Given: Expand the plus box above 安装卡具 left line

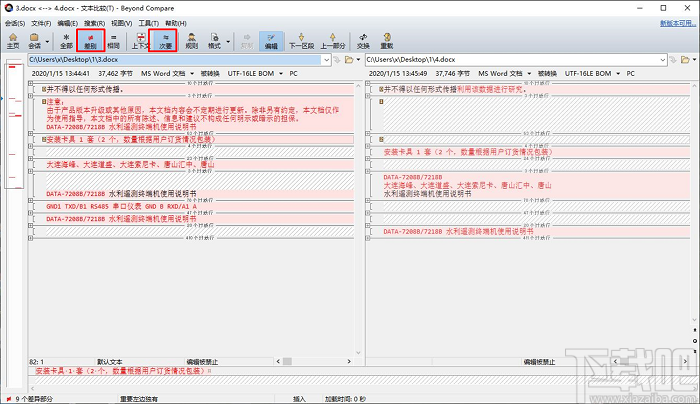Looking at the screenshot, I should (x=30, y=133).
